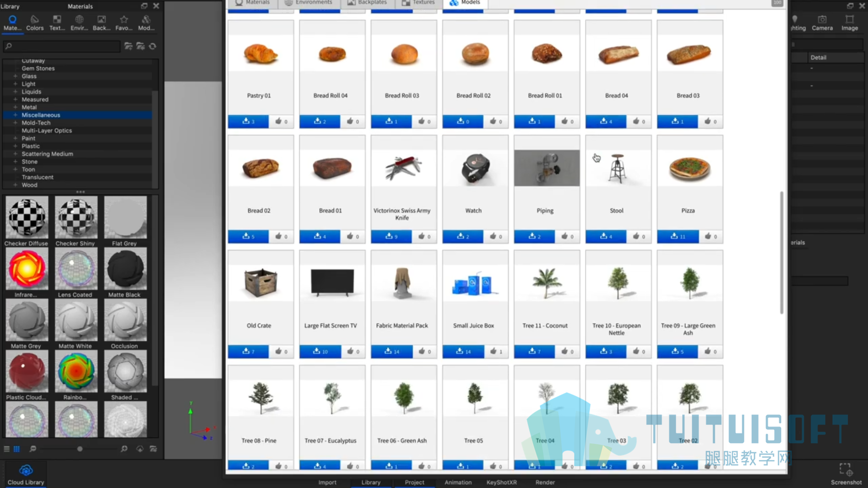Viewport: 868px width, 488px height.
Task: Like the Bread 01 model
Action: [x=353, y=236]
